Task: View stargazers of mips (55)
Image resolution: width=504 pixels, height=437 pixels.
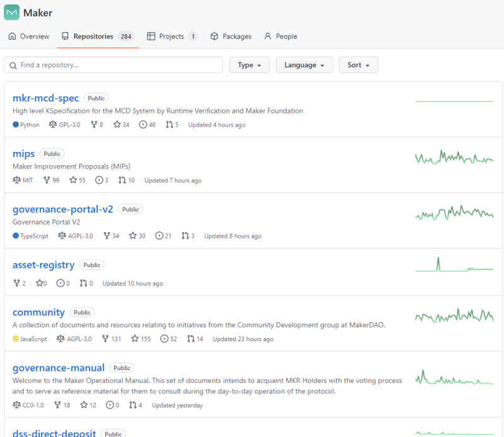Action: coord(77,180)
